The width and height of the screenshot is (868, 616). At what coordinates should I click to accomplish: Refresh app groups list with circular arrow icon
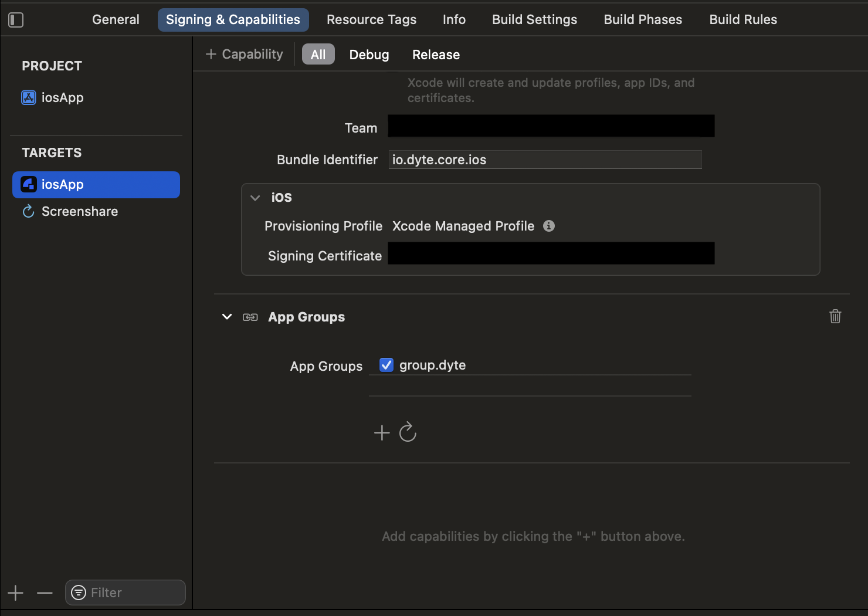tap(408, 432)
